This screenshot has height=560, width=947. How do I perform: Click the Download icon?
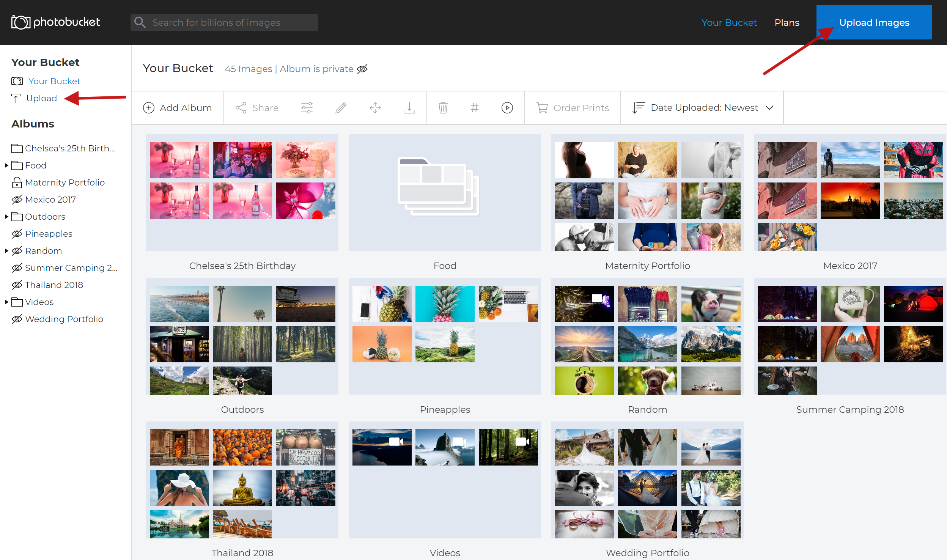(x=409, y=107)
